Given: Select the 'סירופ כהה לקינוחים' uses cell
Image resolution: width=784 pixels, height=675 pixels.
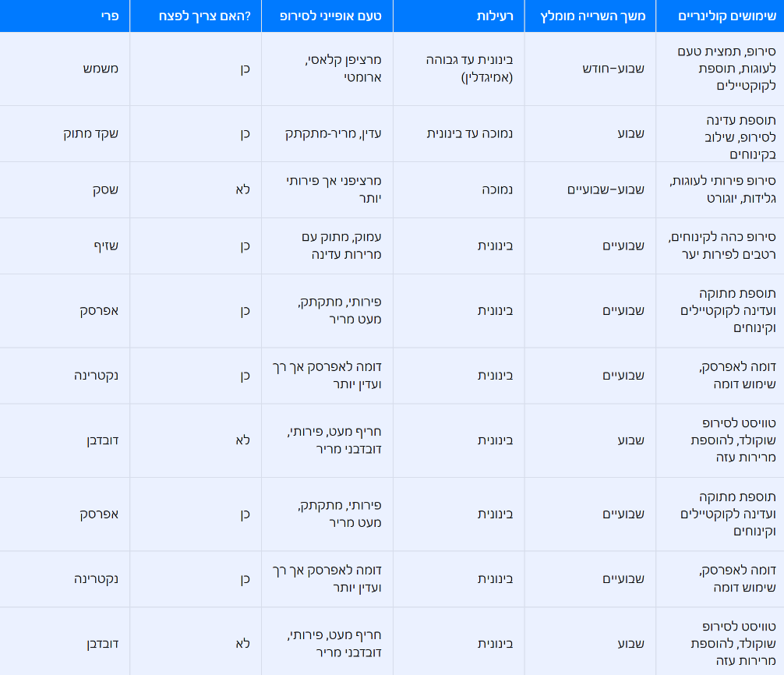Looking at the screenshot, I should [722, 246].
